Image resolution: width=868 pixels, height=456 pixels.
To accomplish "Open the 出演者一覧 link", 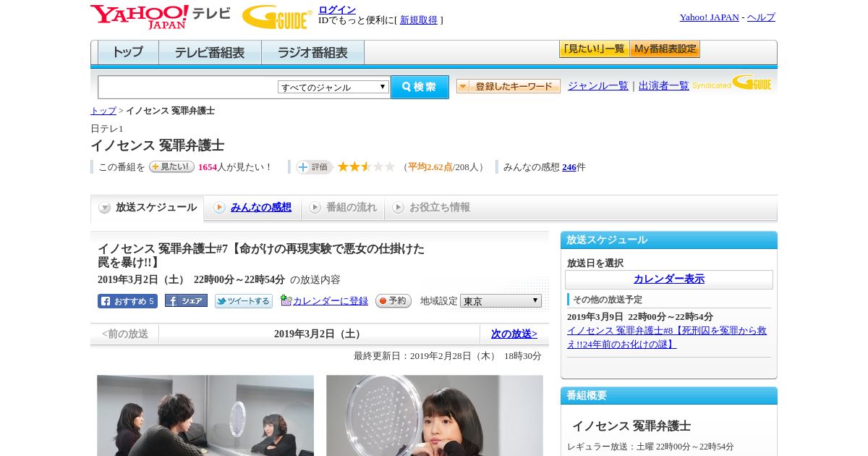I will tap(664, 86).
